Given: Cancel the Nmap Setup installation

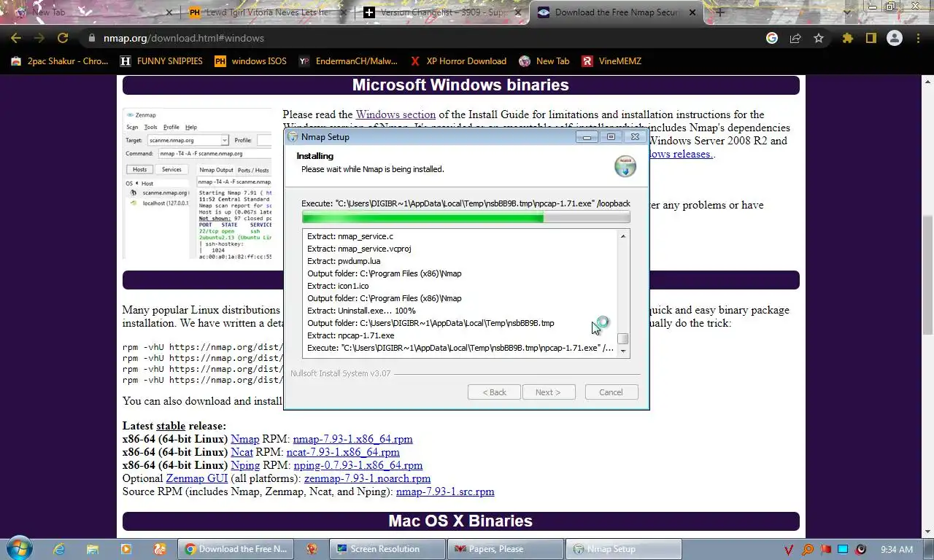Looking at the screenshot, I should point(611,392).
